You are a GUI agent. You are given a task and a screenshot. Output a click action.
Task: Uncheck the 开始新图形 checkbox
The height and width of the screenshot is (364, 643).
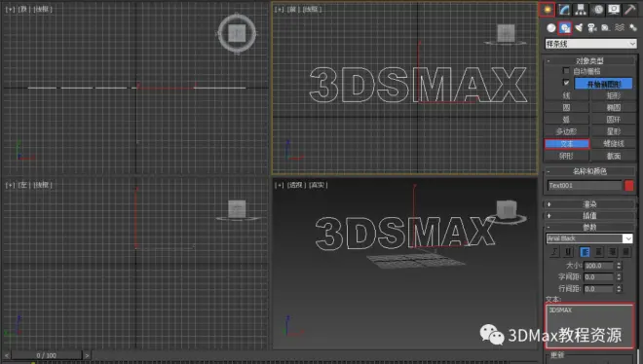566,83
